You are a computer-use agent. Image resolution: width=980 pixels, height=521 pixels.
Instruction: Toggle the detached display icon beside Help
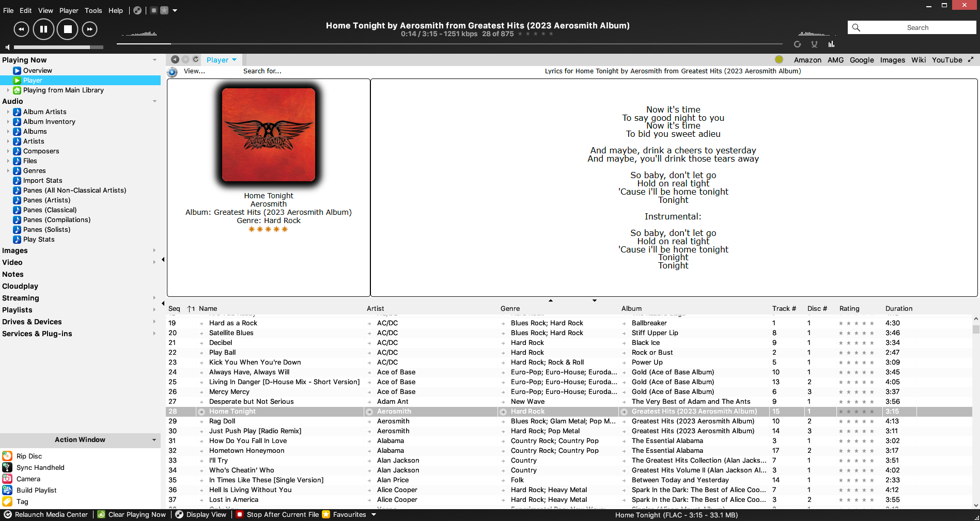(x=137, y=10)
